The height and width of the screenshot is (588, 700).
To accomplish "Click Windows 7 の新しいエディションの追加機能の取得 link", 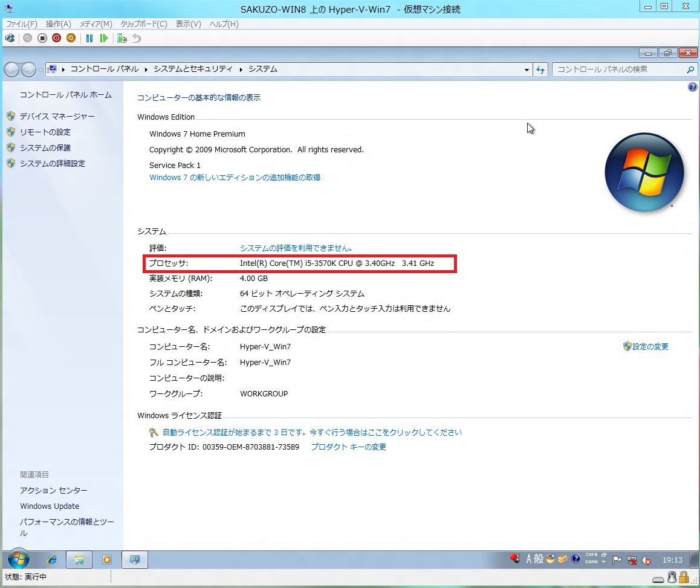I will (x=235, y=177).
